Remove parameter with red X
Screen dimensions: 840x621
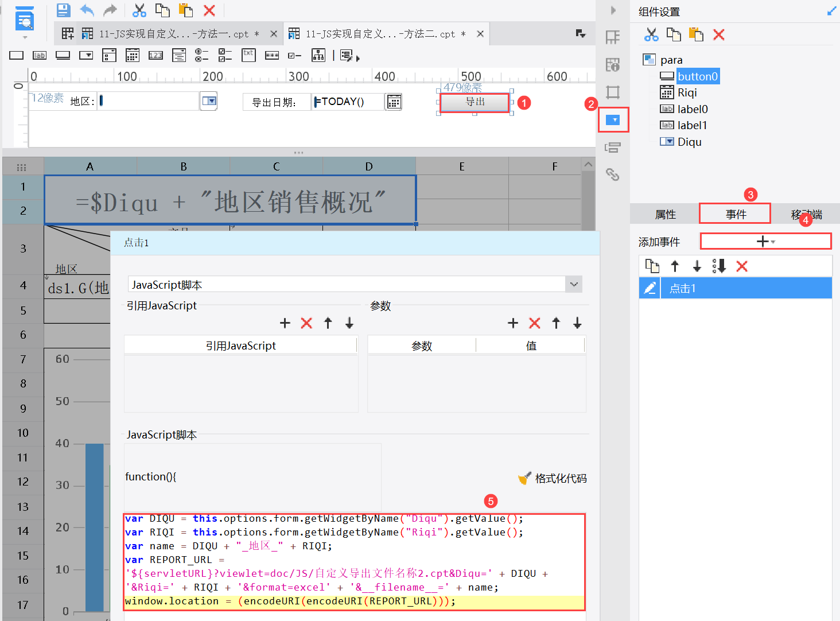pyautogui.click(x=535, y=323)
